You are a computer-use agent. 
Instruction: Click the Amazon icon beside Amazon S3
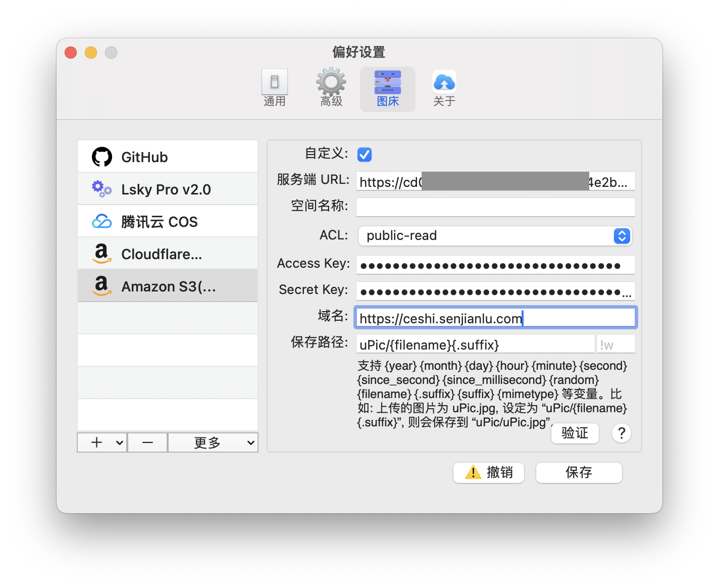click(102, 286)
